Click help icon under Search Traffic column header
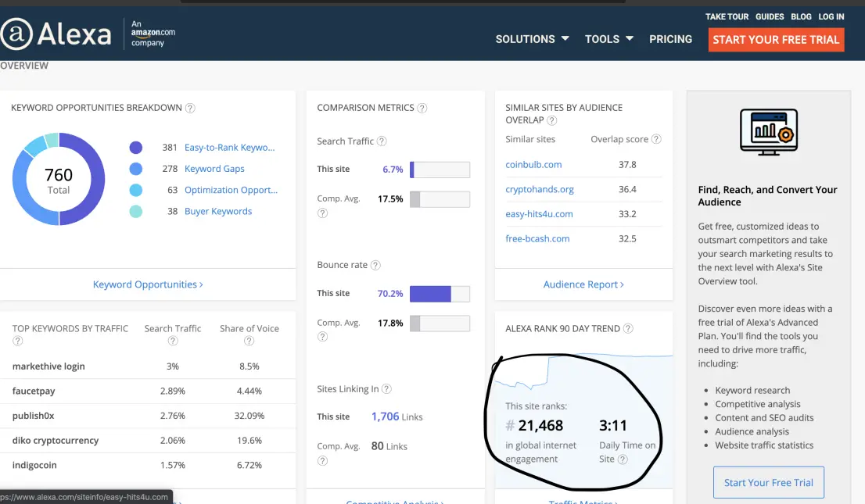The image size is (865, 504). 173,341
